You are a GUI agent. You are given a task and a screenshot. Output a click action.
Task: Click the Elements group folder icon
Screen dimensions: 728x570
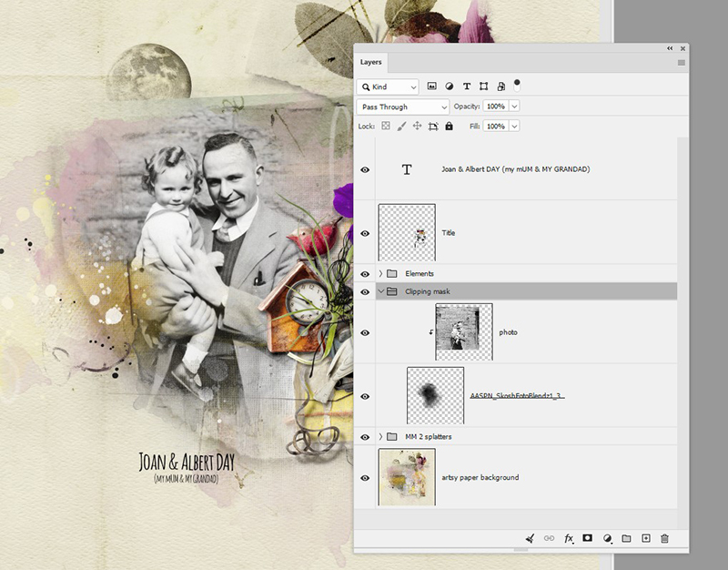click(392, 274)
